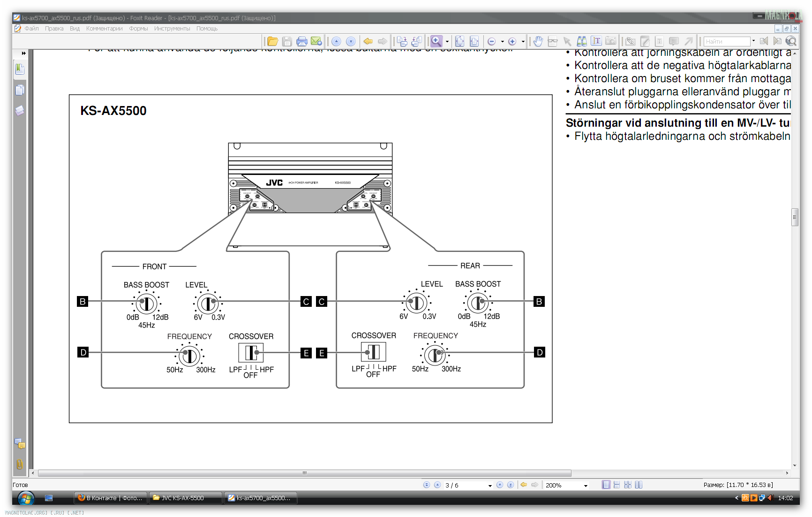Switch to JVC KS-AX-5500 folder in taskbar
The width and height of the screenshot is (812, 517).
(185, 498)
